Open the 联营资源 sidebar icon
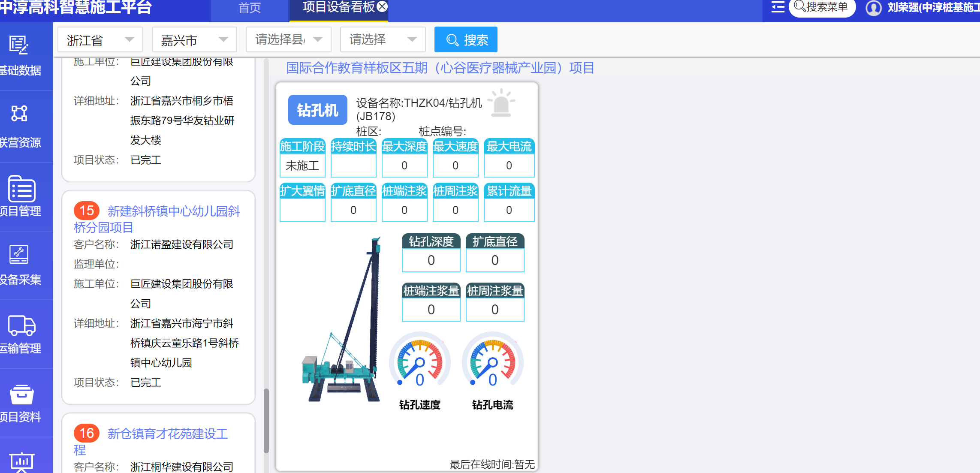The width and height of the screenshot is (980, 473). [x=19, y=114]
